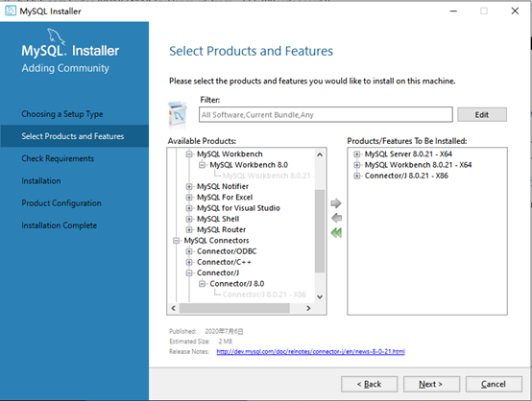Viewport: 532px width, 401px height.
Task: Expand MySQL Server 8.0.21 - X64 features
Action: pos(356,154)
